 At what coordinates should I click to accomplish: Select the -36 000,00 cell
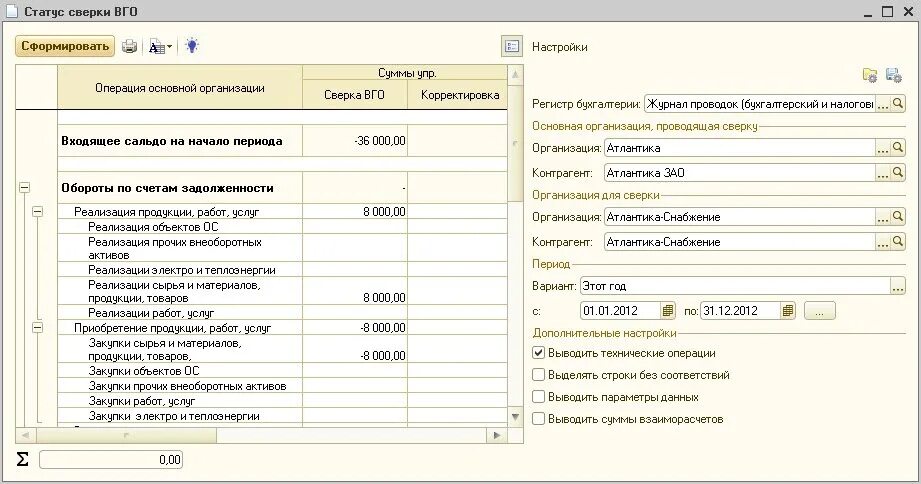(x=355, y=141)
